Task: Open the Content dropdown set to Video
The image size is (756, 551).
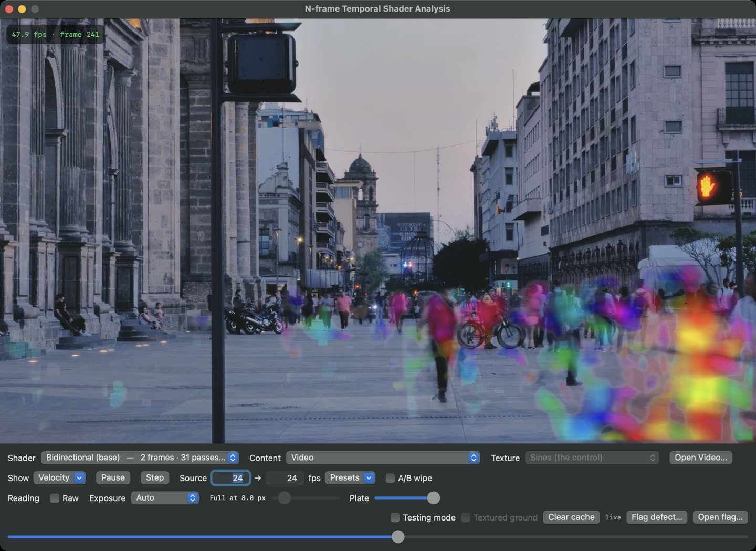Action: coord(383,458)
